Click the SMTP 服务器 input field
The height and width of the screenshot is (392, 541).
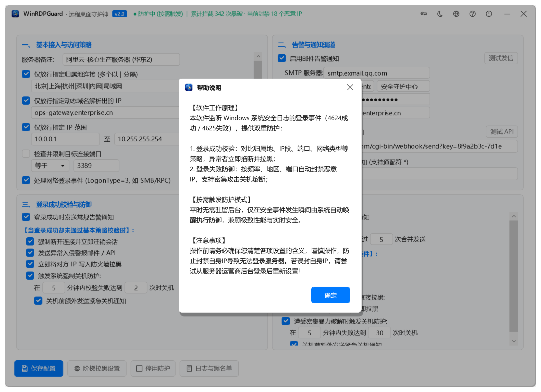click(377, 73)
